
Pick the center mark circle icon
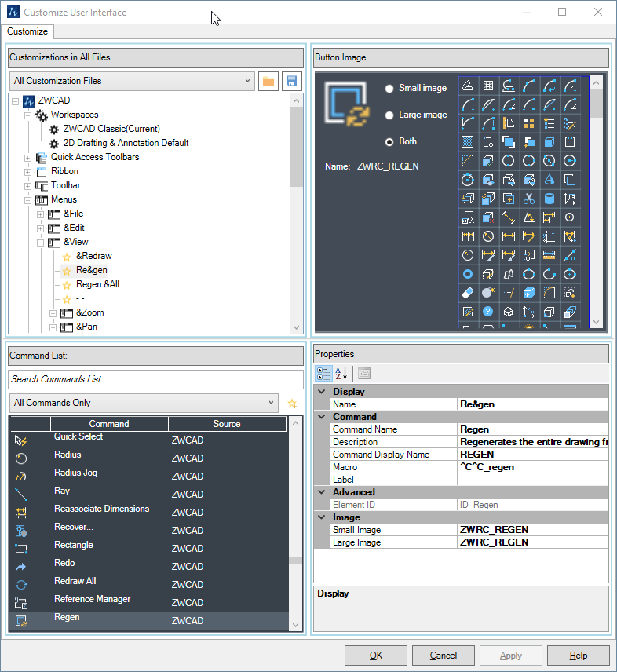[x=570, y=217]
